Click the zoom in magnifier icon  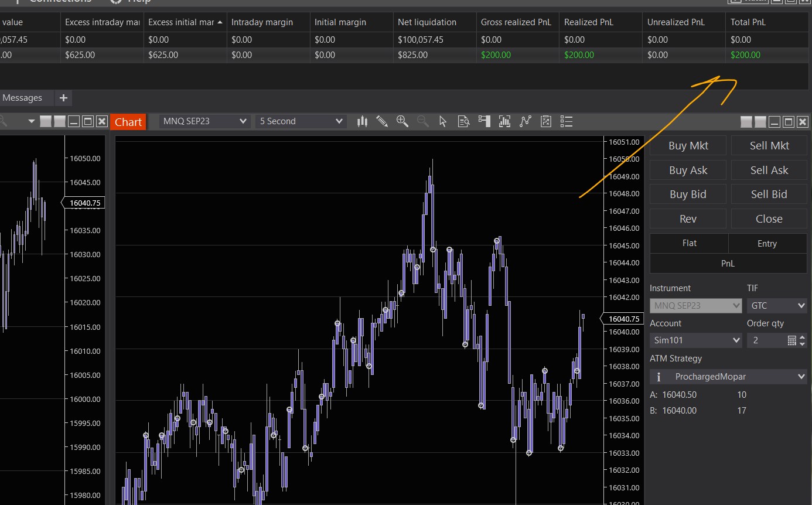pos(402,121)
